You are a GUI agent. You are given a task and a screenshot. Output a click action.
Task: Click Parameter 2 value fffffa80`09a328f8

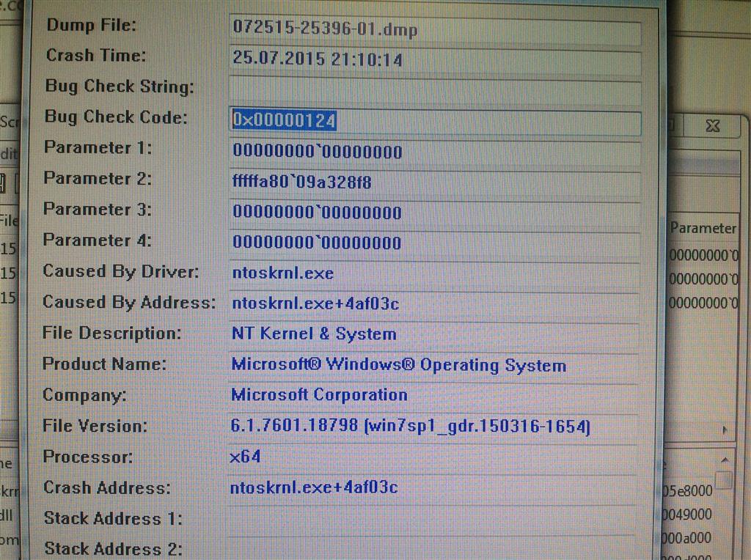(x=301, y=183)
